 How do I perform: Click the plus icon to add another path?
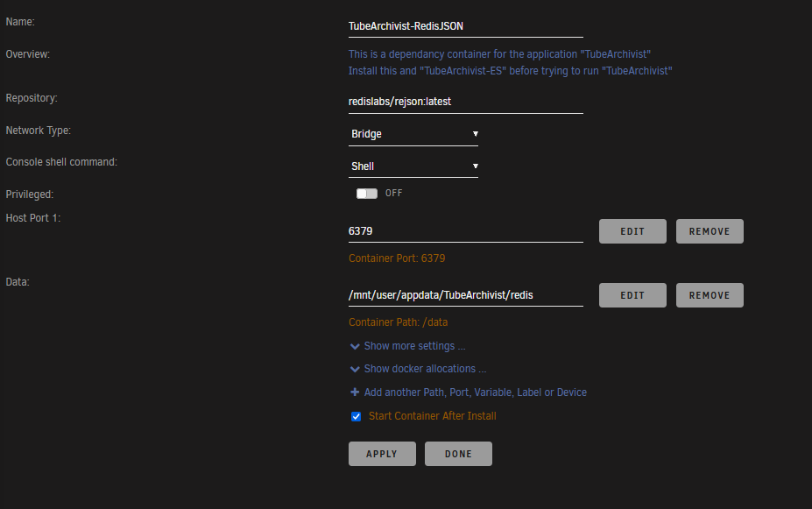point(355,392)
